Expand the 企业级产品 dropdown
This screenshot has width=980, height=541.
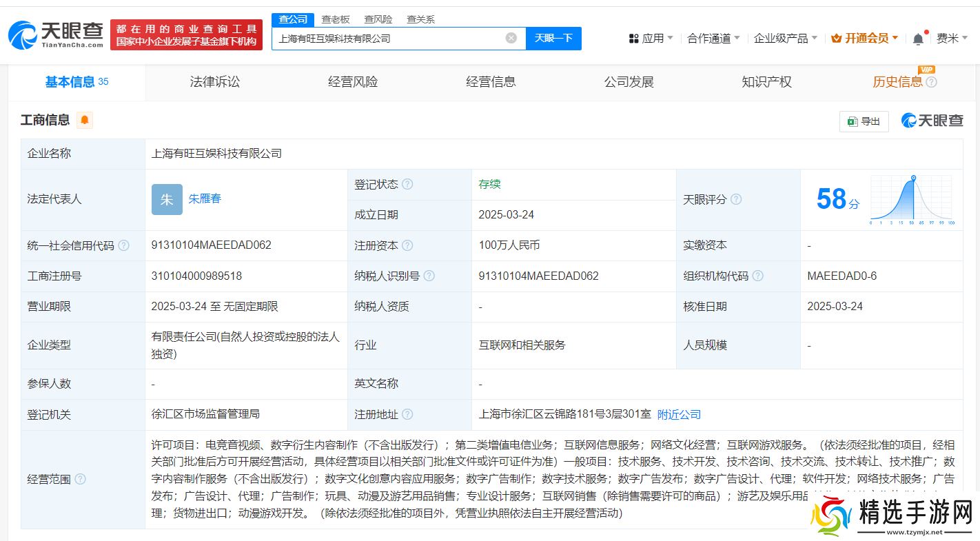(785, 38)
